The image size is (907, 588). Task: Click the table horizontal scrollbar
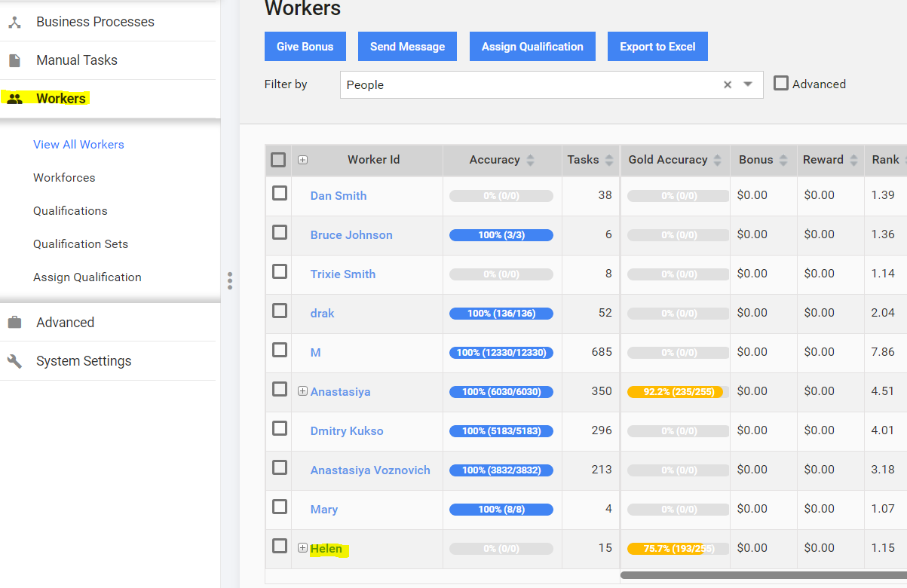(763, 575)
